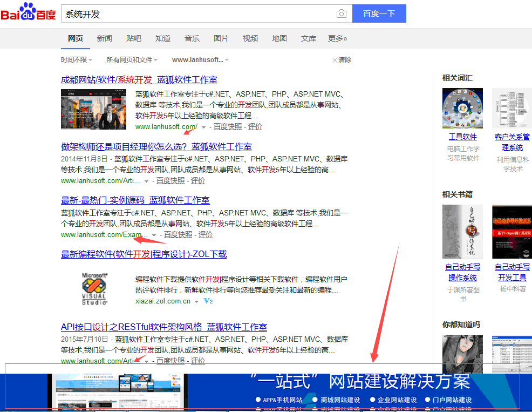Switch to the 新闻 tab

[x=105, y=38]
